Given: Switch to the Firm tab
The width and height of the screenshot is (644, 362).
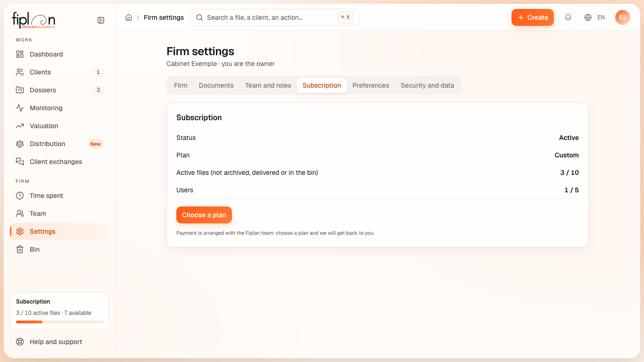Looking at the screenshot, I should [x=181, y=85].
